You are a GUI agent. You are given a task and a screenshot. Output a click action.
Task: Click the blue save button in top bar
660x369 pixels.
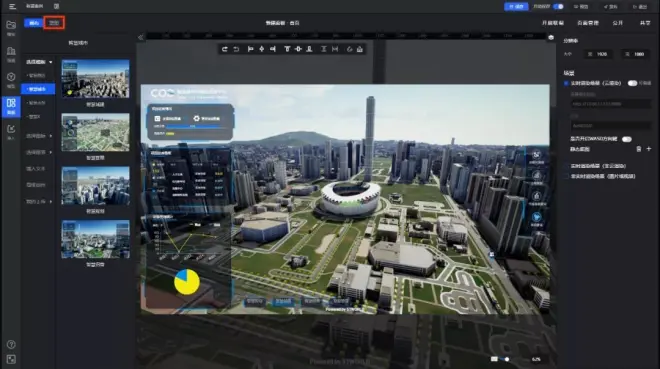(516, 6)
